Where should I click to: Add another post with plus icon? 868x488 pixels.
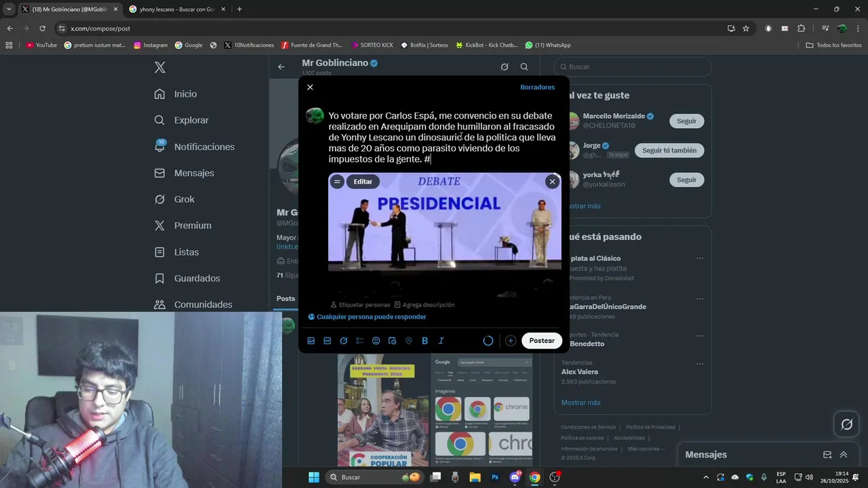pos(511,341)
